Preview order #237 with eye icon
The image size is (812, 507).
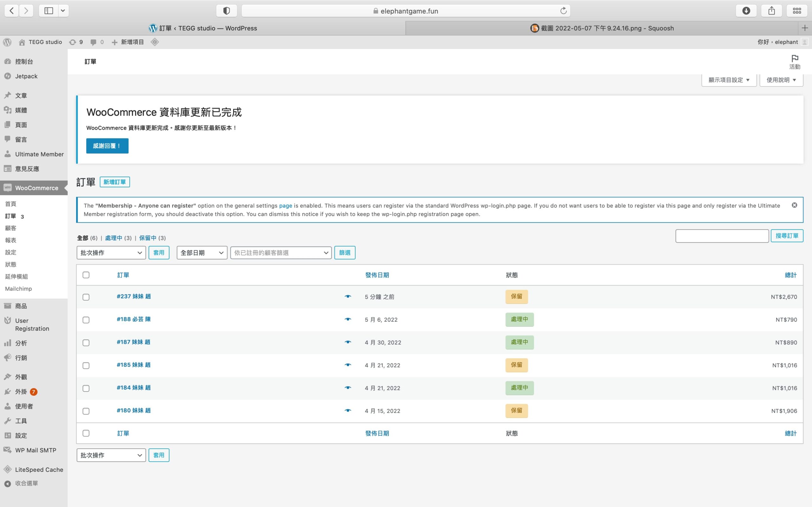click(x=348, y=296)
